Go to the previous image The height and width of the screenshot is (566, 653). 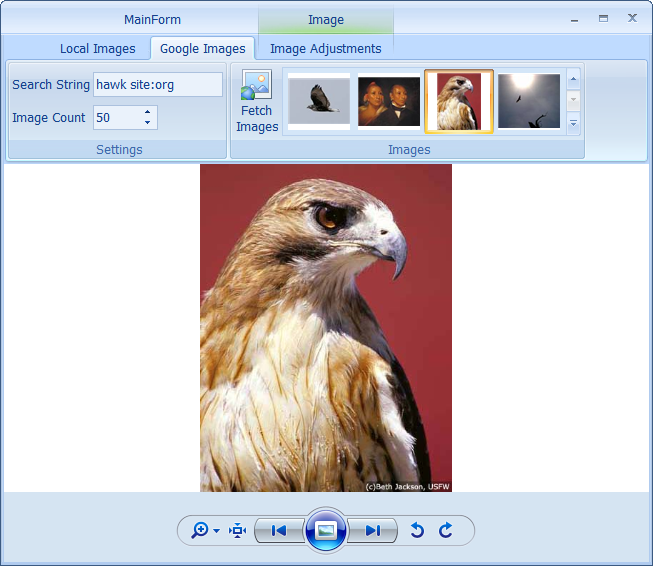pyautogui.click(x=279, y=530)
